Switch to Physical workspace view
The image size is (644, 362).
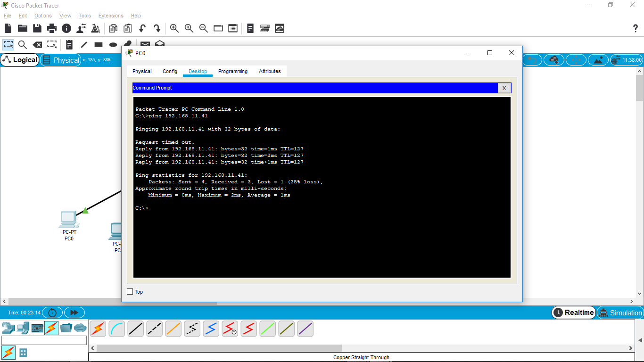click(61, 60)
